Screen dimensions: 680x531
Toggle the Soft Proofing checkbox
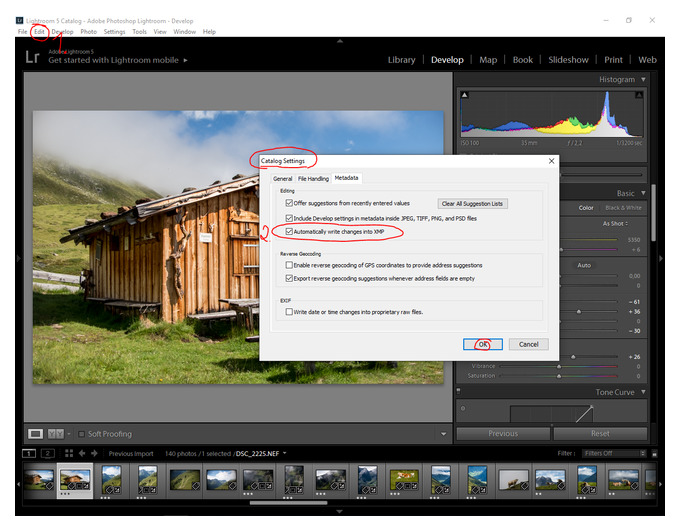(81, 434)
